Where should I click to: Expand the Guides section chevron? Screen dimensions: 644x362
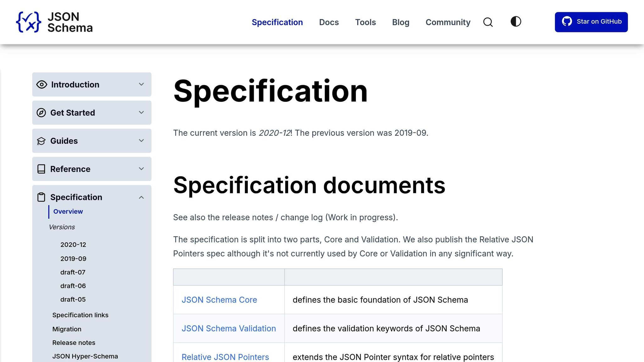142,140
